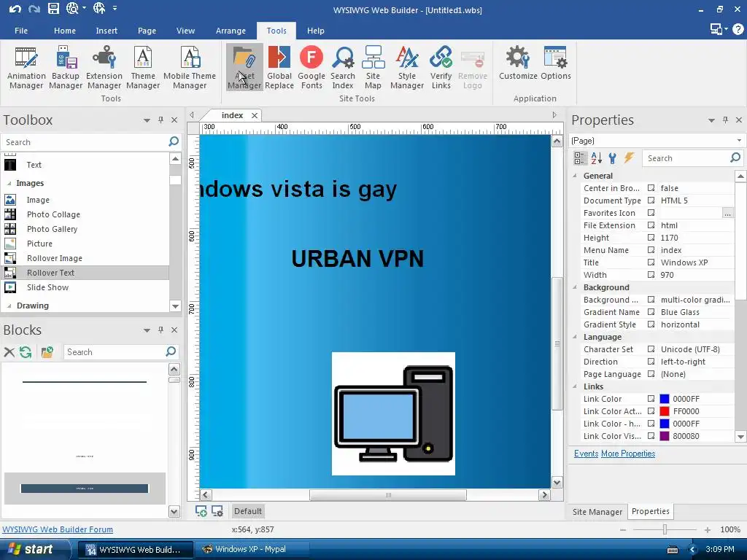This screenshot has height=560, width=747.
Task: Open the Style Manager
Action: [407, 68]
